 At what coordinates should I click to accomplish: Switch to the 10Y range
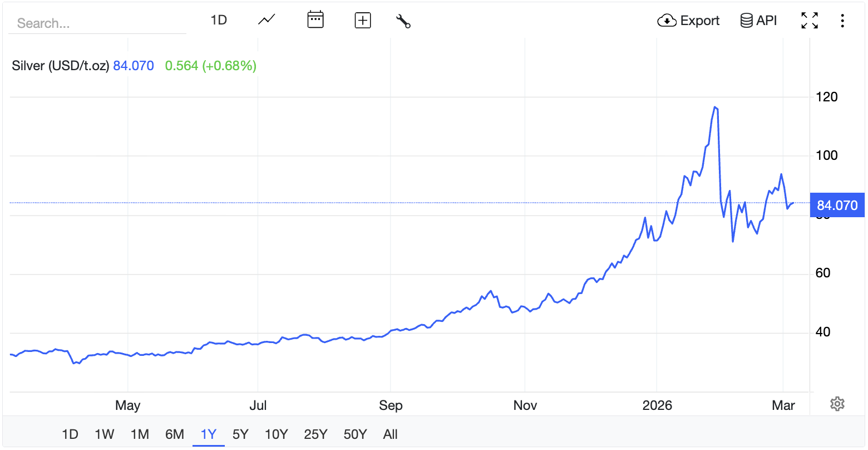click(276, 434)
